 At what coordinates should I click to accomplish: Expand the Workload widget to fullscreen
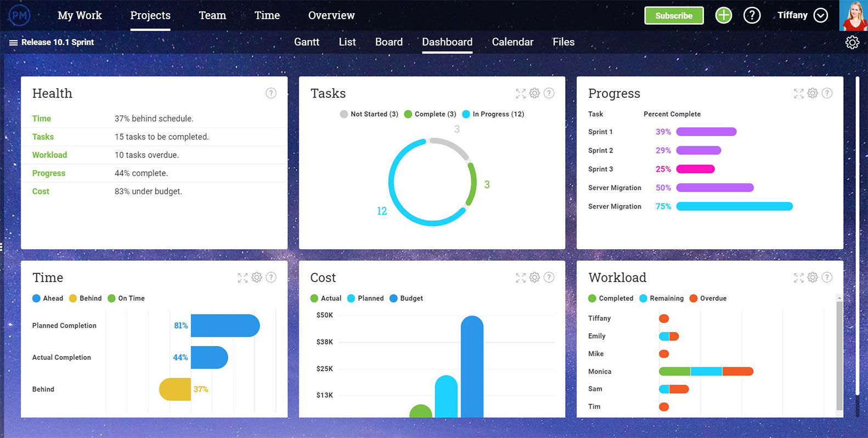point(798,278)
